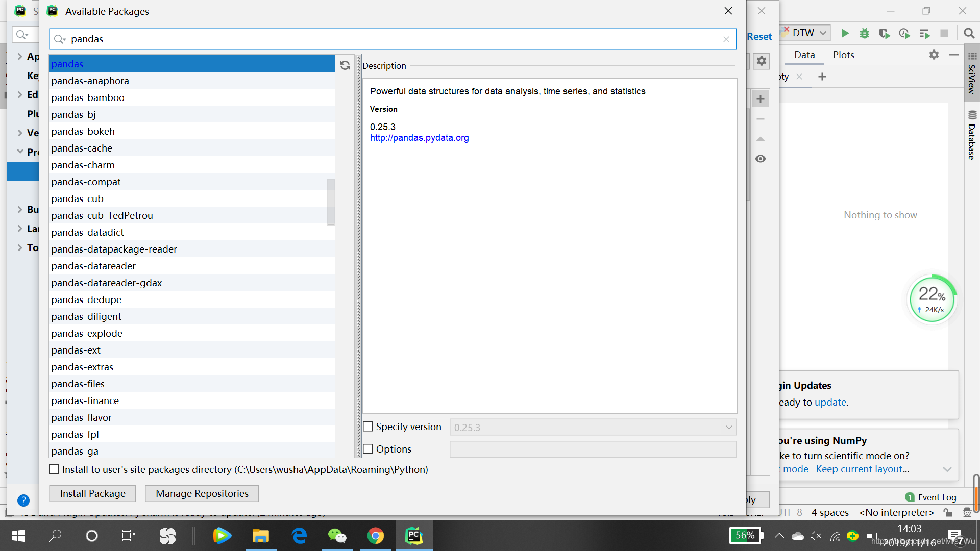Click the profile run icon
Image resolution: width=980 pixels, height=551 pixels.
pos(904,33)
